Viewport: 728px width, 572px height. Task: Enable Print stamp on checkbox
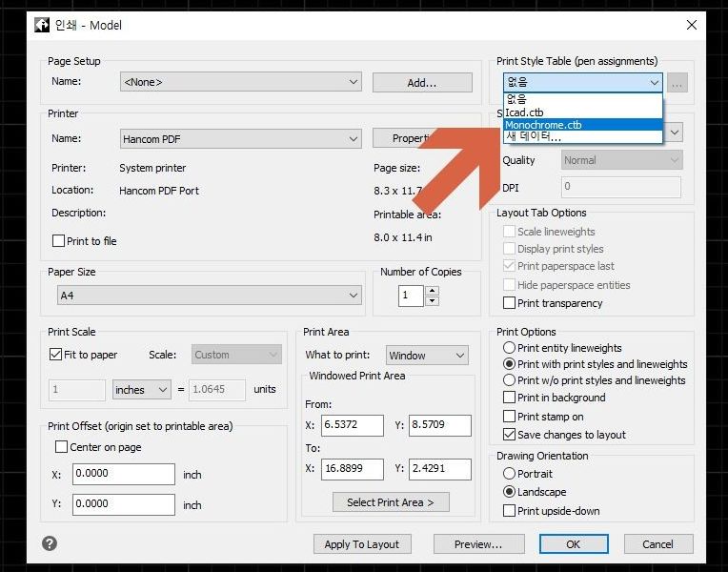[x=510, y=417]
